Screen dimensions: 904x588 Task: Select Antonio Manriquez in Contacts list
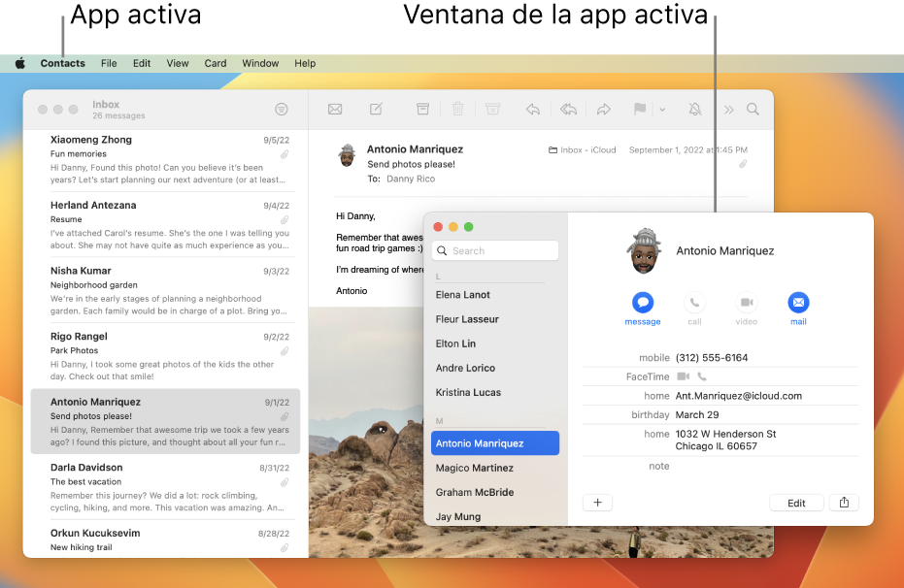[495, 443]
